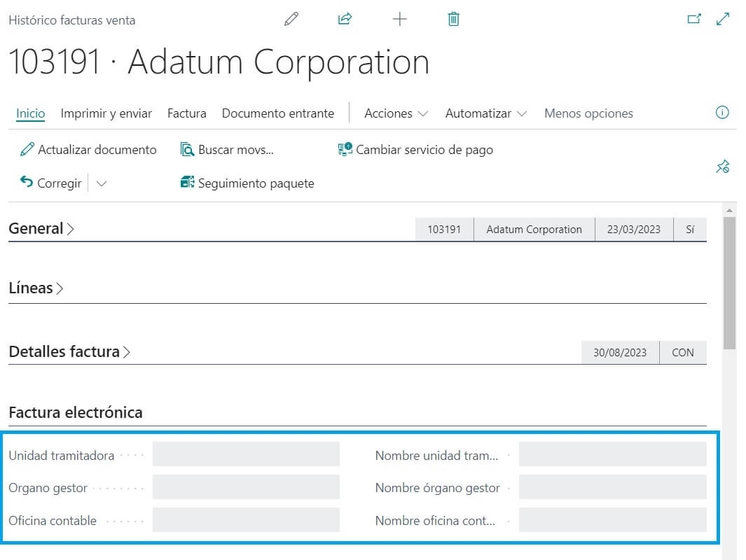This screenshot has width=746, height=560.
Task: Expand the Corregir dropdown arrow
Action: point(101,183)
